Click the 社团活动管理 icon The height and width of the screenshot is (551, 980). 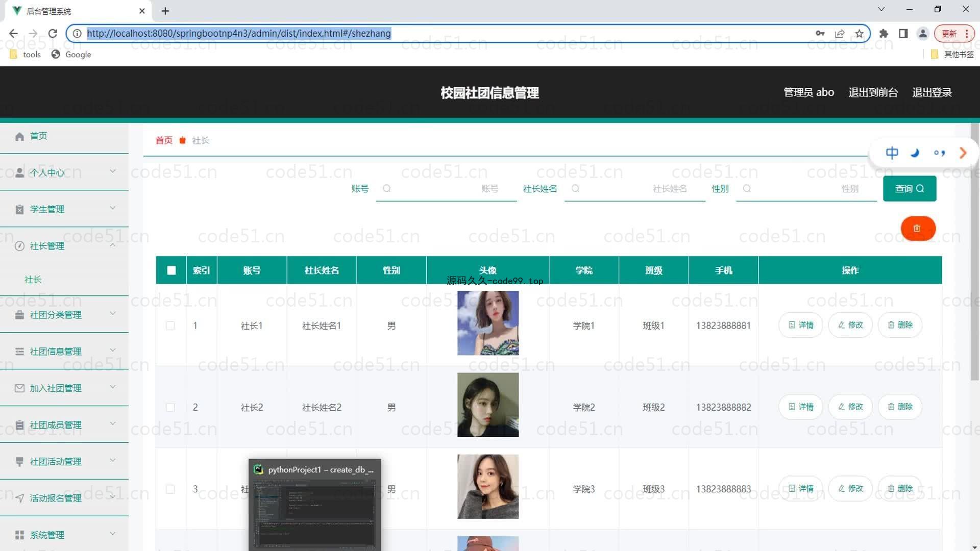pos(19,462)
